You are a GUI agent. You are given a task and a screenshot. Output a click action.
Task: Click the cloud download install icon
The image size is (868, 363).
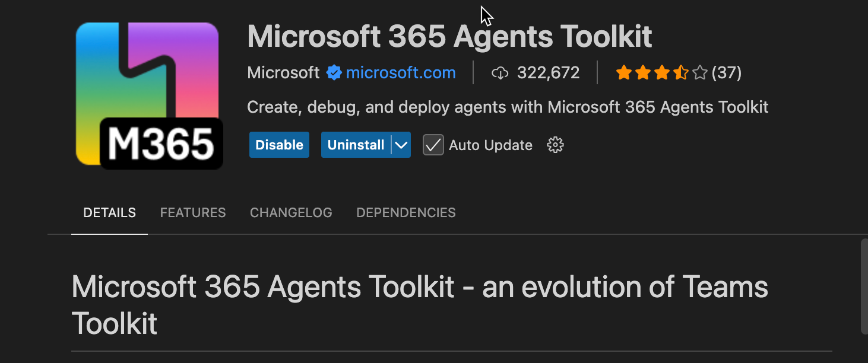(x=500, y=73)
